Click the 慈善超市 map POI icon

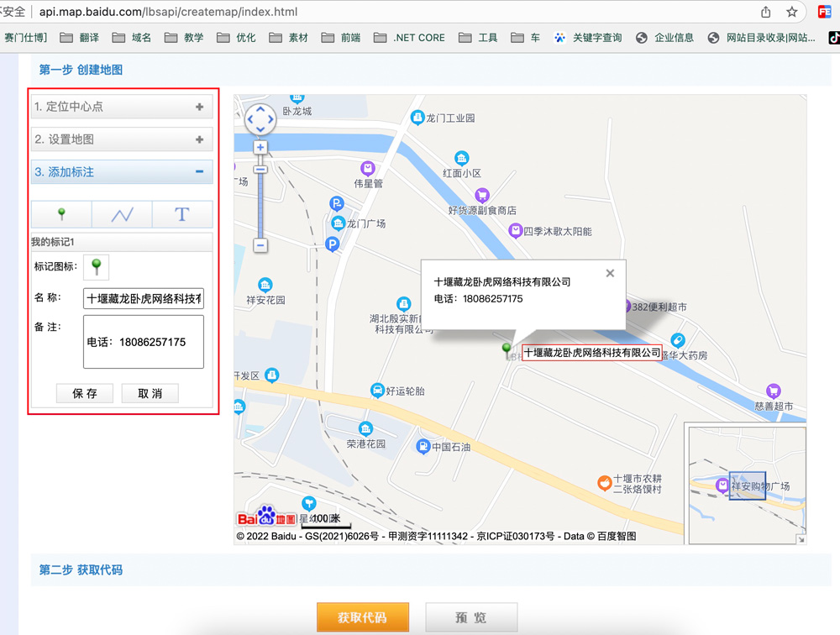pyautogui.click(x=773, y=391)
